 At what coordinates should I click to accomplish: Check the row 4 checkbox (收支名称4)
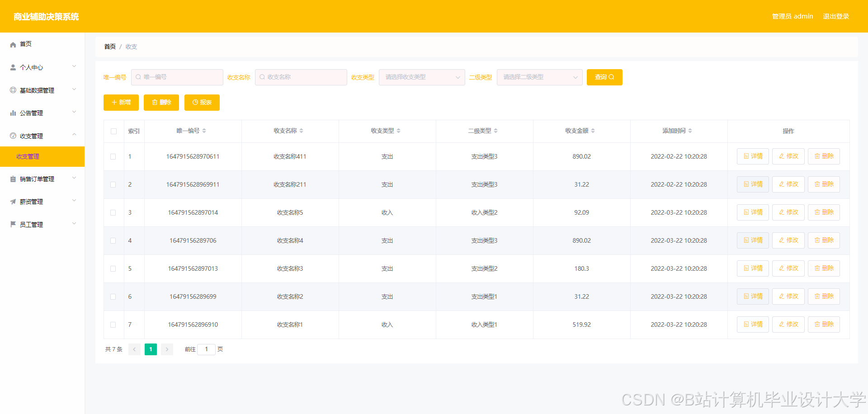(x=113, y=240)
